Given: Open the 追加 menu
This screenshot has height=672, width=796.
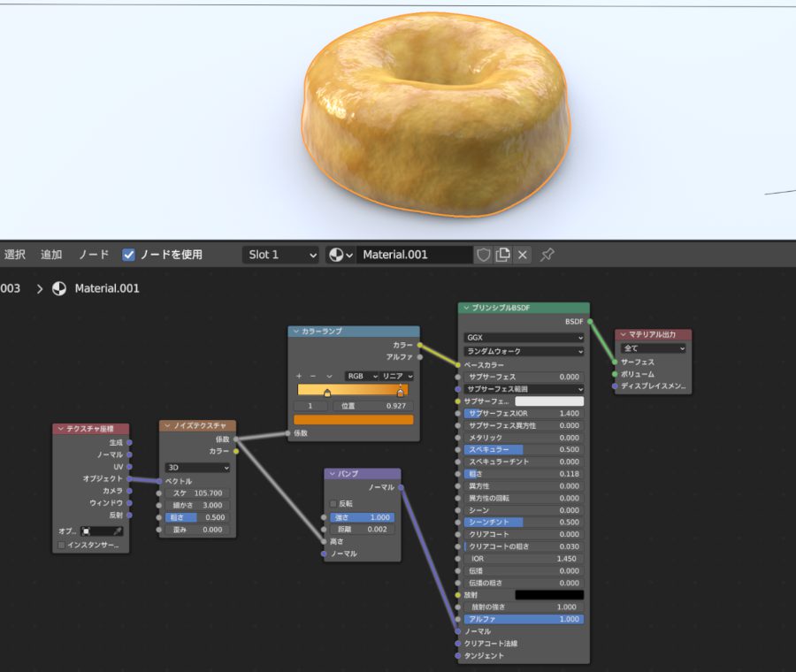Looking at the screenshot, I should (51, 255).
